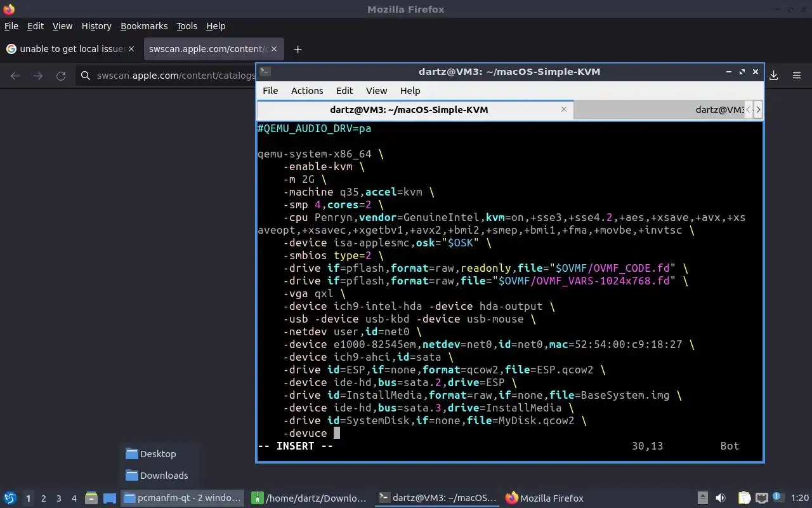Click terminal icon in window title bar

pyautogui.click(x=265, y=72)
